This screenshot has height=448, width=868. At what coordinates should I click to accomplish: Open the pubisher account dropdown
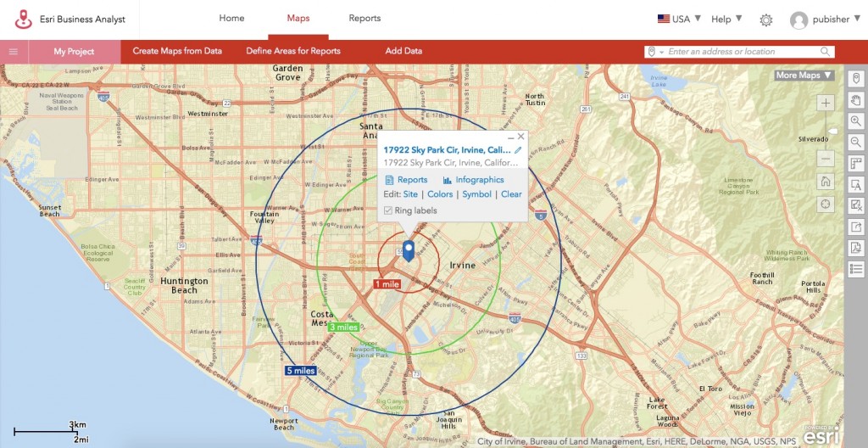click(x=835, y=20)
